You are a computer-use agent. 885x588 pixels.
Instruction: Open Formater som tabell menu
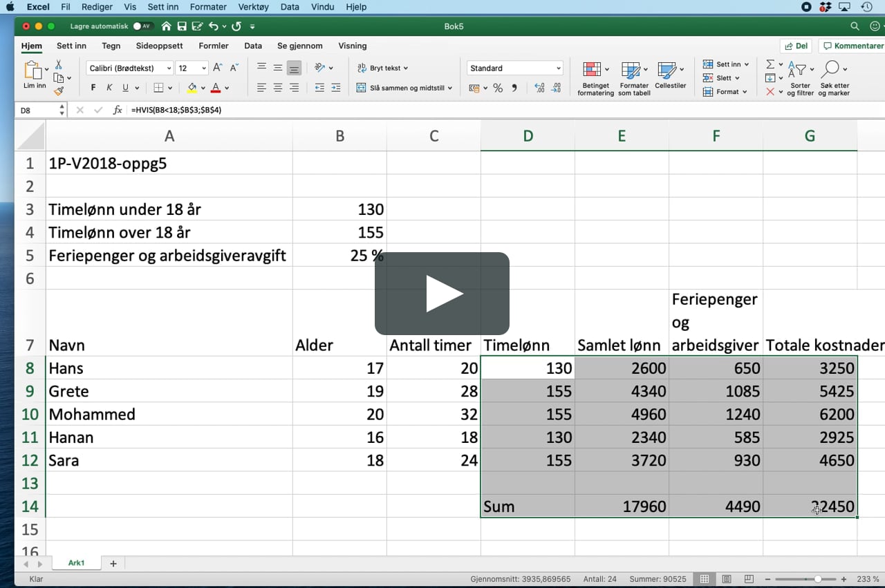[x=634, y=79]
